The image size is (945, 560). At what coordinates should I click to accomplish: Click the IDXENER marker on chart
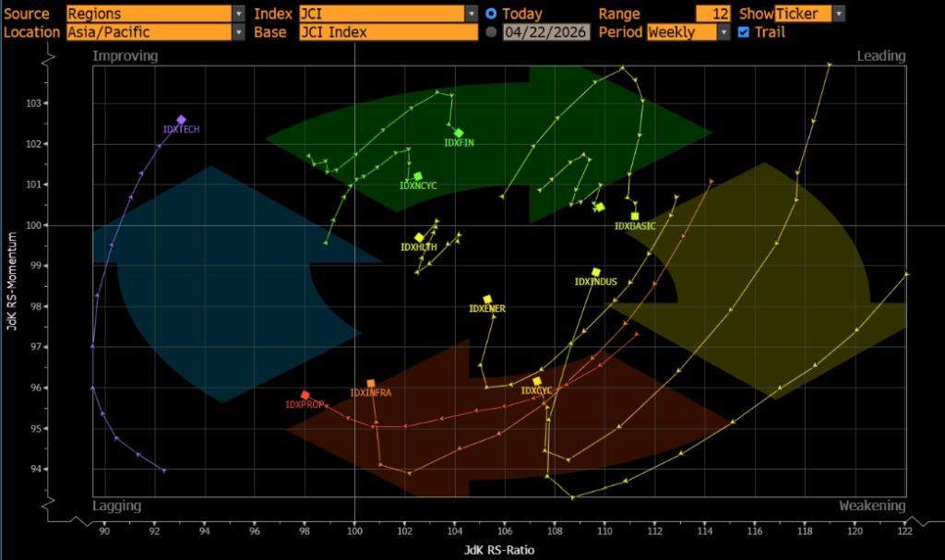[487, 300]
